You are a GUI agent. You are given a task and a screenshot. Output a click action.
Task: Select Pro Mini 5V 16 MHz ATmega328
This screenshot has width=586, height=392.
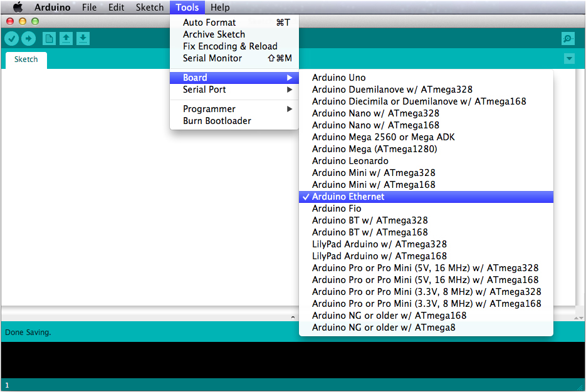[x=426, y=268]
